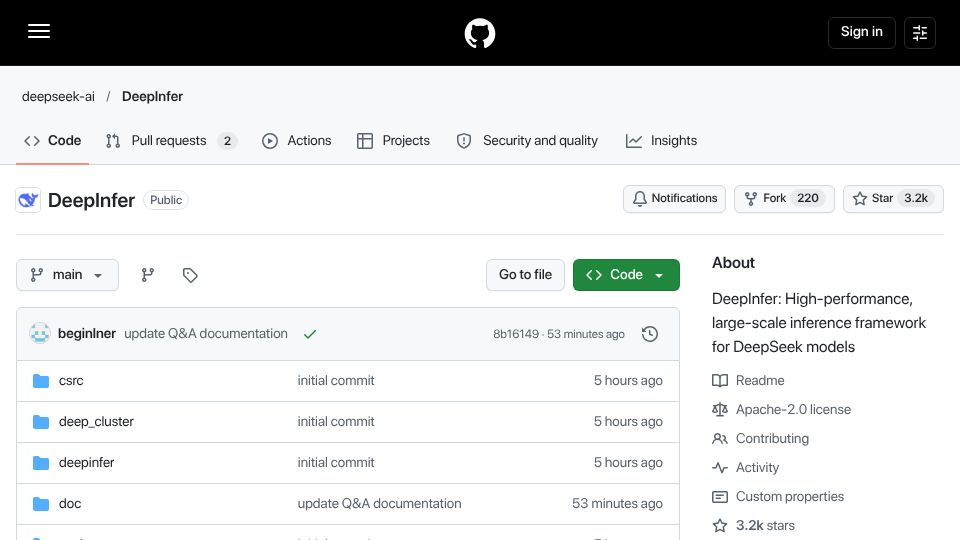Open Apache-2.0 license link
The image size is (960, 540).
click(x=793, y=409)
